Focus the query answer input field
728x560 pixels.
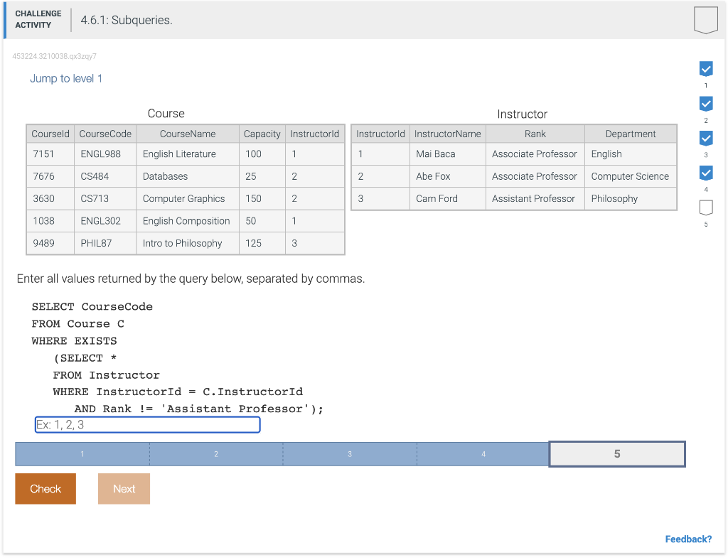point(148,424)
